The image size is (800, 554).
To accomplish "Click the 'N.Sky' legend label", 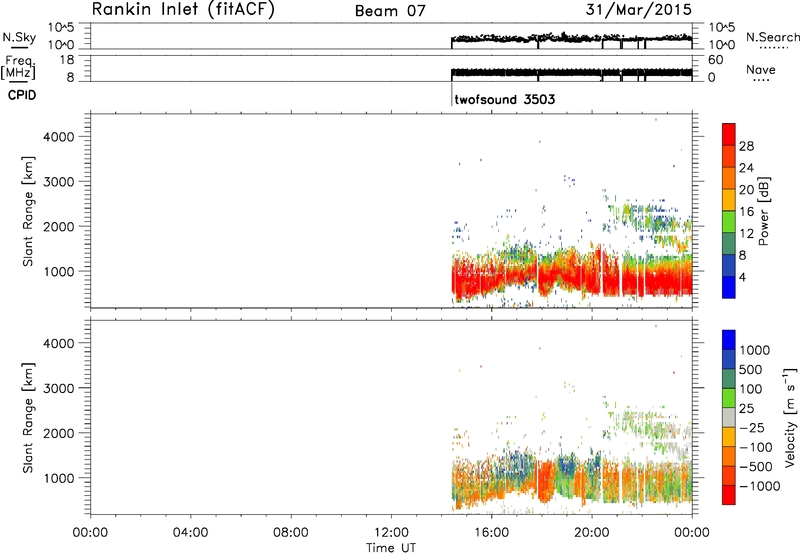I will click(19, 37).
